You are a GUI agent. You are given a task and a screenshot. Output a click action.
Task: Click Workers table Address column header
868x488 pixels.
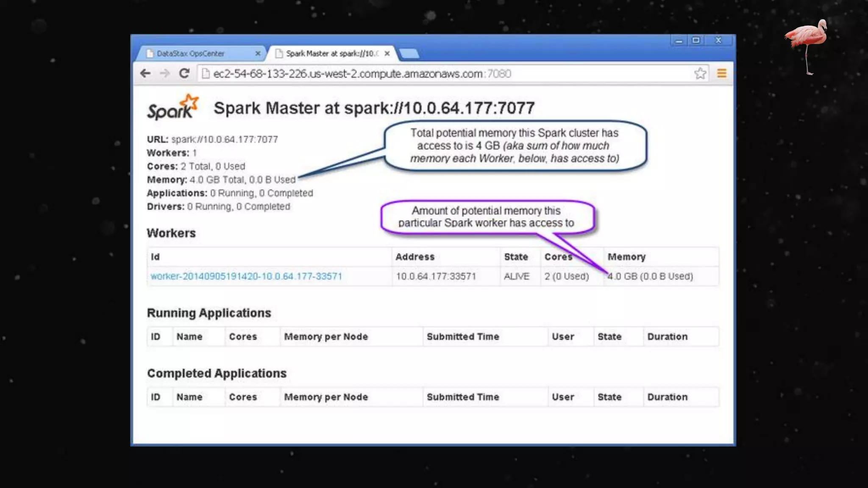click(x=415, y=257)
